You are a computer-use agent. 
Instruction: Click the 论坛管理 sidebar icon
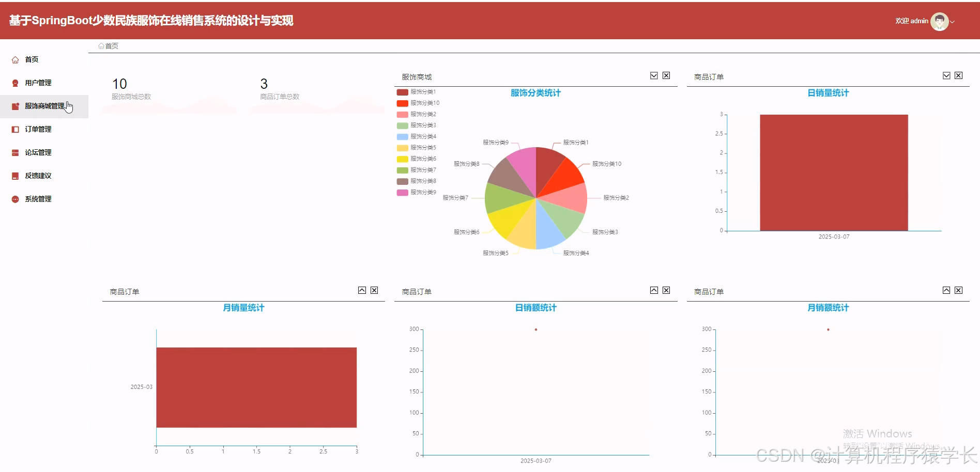[x=15, y=153]
